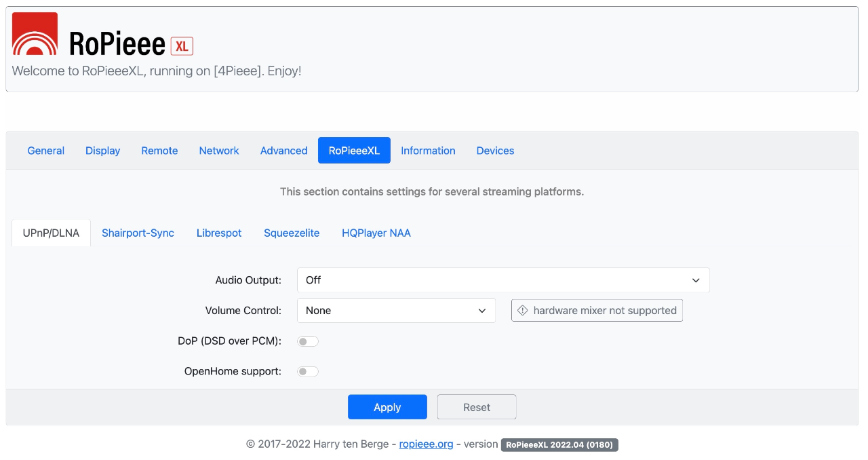Open the Audio Output dropdown

click(x=503, y=280)
